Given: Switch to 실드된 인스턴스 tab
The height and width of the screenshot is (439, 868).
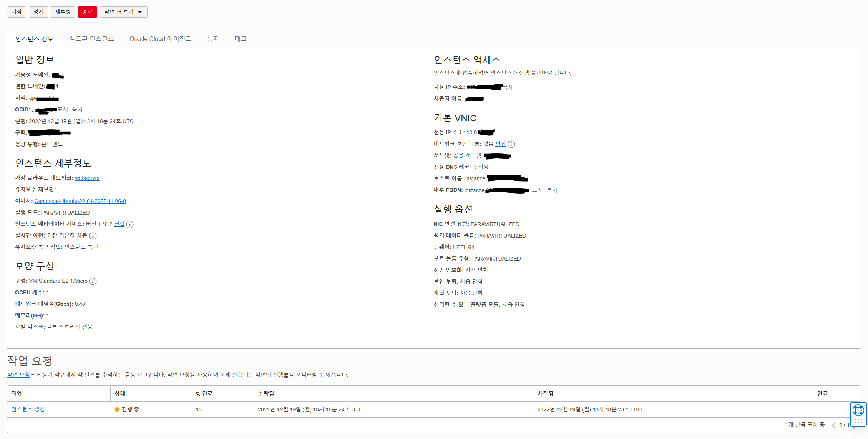Looking at the screenshot, I should [91, 39].
